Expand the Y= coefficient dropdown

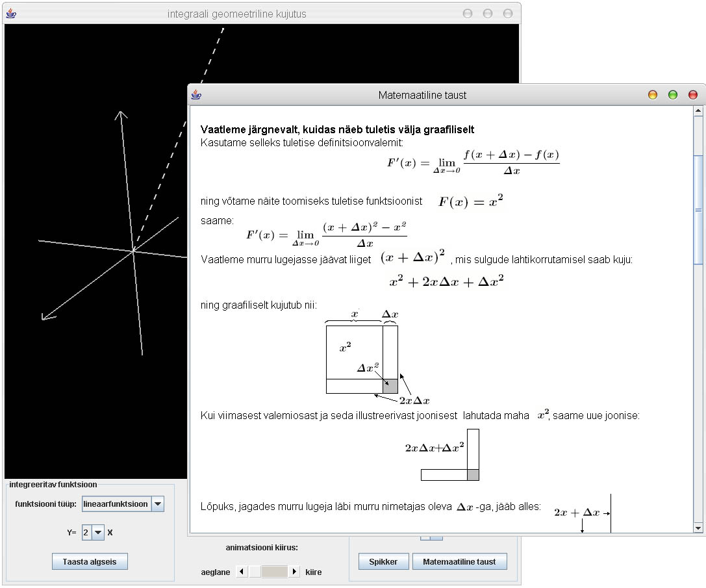[x=98, y=533]
